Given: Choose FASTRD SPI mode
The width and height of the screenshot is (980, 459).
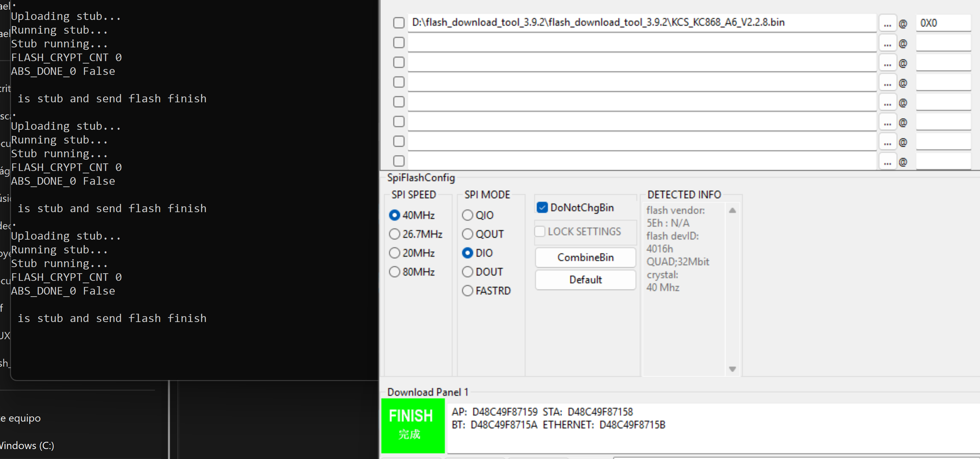Looking at the screenshot, I should pyautogui.click(x=467, y=290).
